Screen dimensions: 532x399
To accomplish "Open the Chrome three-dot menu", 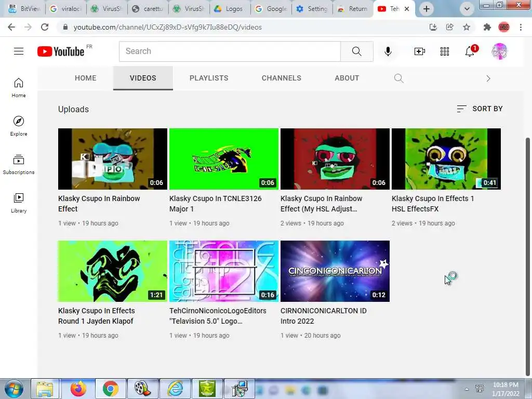I will point(521,27).
